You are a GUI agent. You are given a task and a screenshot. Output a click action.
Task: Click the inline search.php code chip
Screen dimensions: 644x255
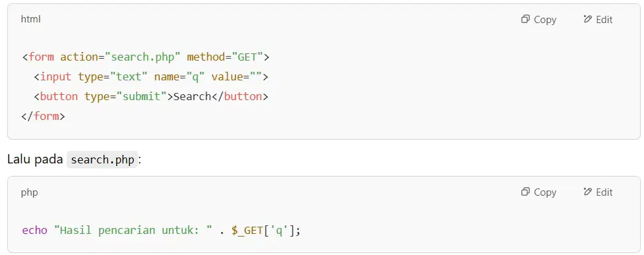(102, 159)
